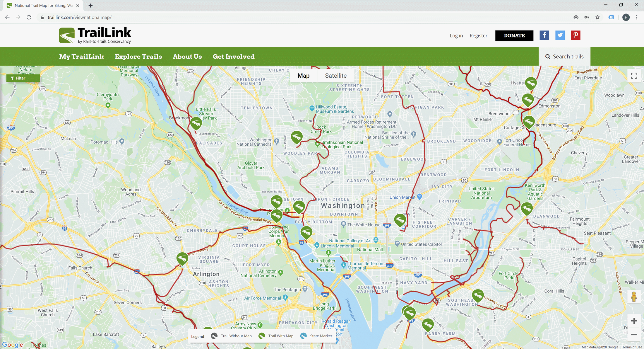The height and width of the screenshot is (349, 644).
Task: Open the Facebook page icon
Action: [544, 35]
